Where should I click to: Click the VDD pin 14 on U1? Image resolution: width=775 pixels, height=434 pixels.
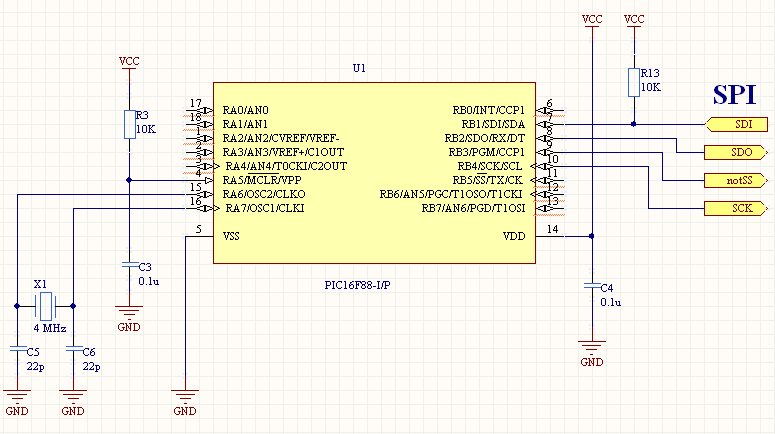tap(548, 236)
